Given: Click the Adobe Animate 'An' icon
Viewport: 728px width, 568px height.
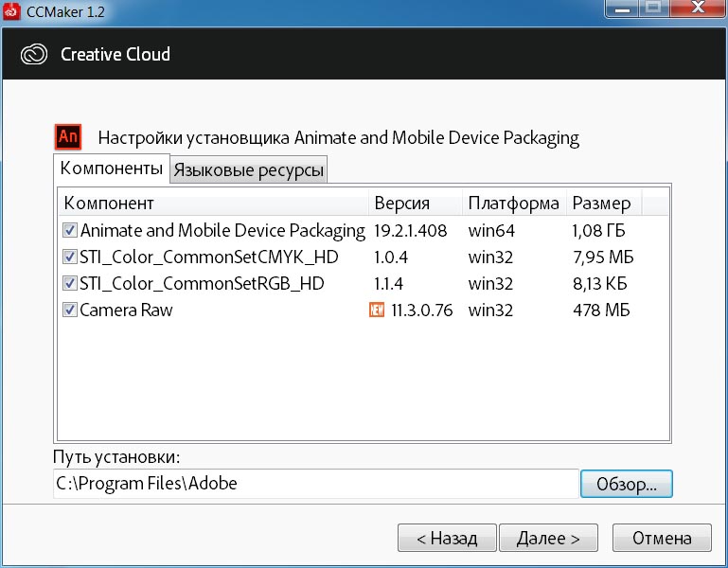Looking at the screenshot, I should click(68, 136).
